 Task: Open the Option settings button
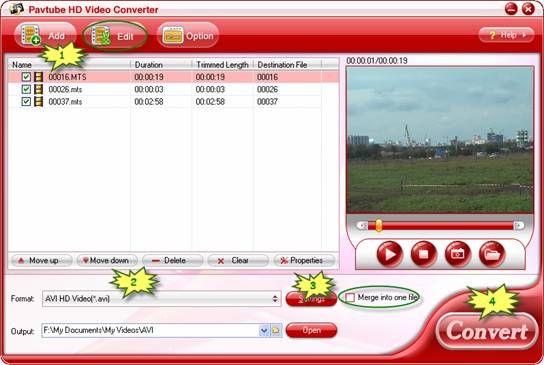(x=187, y=36)
